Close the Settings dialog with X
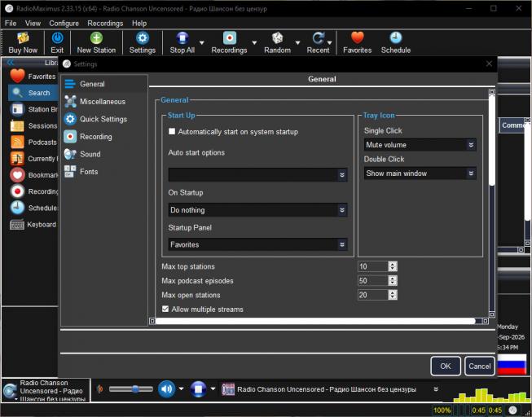This screenshot has height=417, width=532. pos(489,64)
